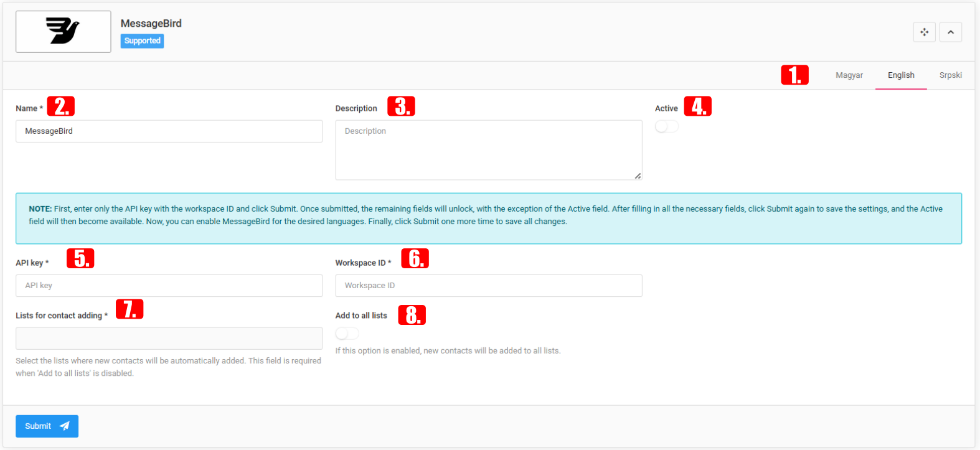Toggle the Active switch
Viewport: 980px width, 450px height.
pyautogui.click(x=667, y=126)
